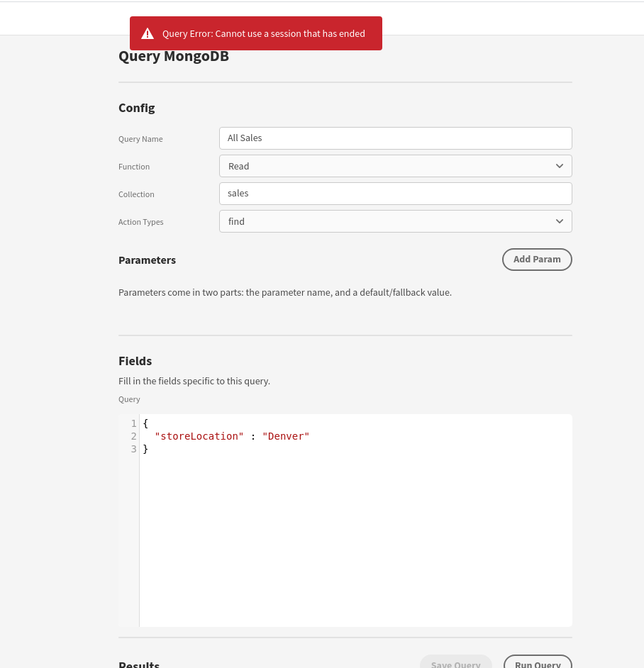Dismiss the Query Error notification banner

point(256,33)
